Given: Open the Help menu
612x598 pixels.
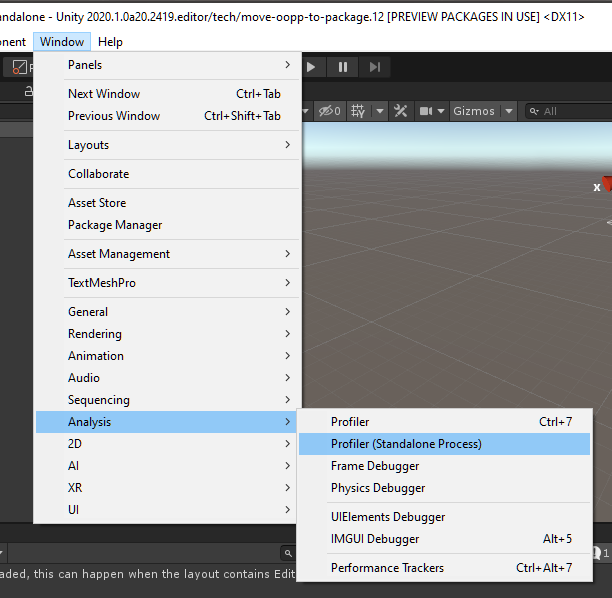Looking at the screenshot, I should [x=110, y=42].
